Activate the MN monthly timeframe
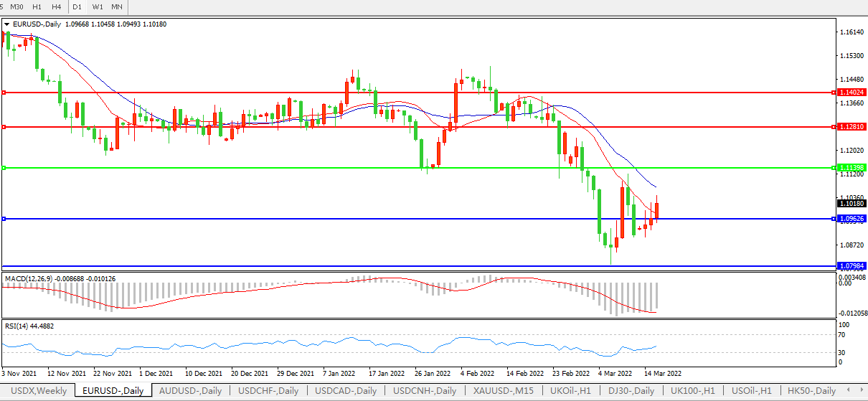 pyautogui.click(x=116, y=6)
